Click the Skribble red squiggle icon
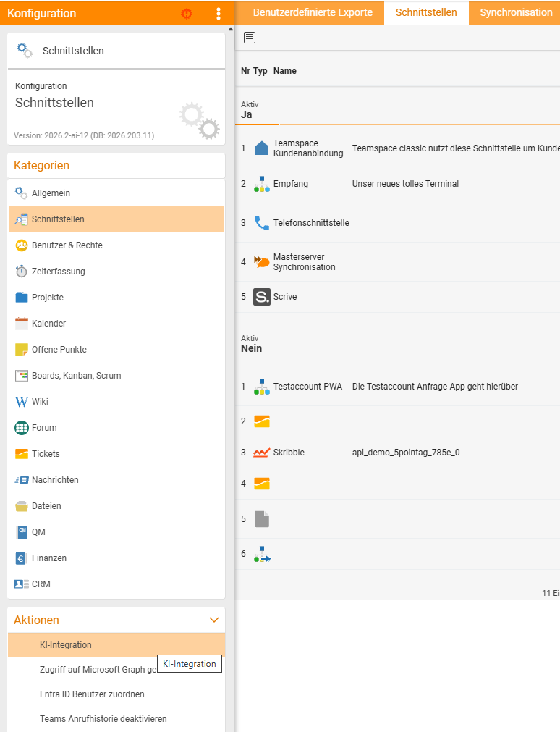The height and width of the screenshot is (732, 560). click(262, 453)
